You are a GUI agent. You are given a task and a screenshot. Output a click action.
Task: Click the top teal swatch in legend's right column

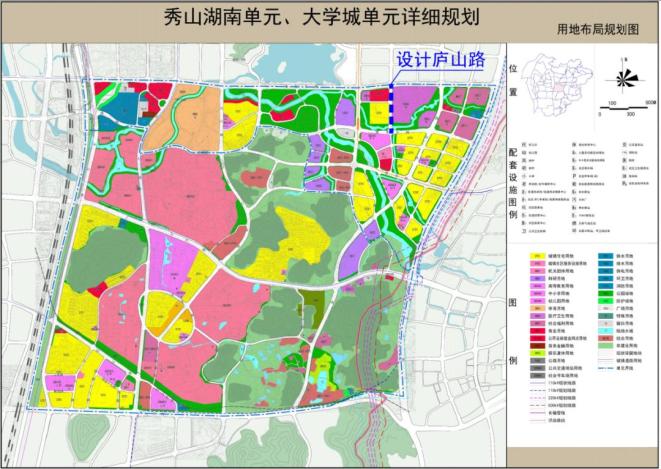[x=604, y=257]
